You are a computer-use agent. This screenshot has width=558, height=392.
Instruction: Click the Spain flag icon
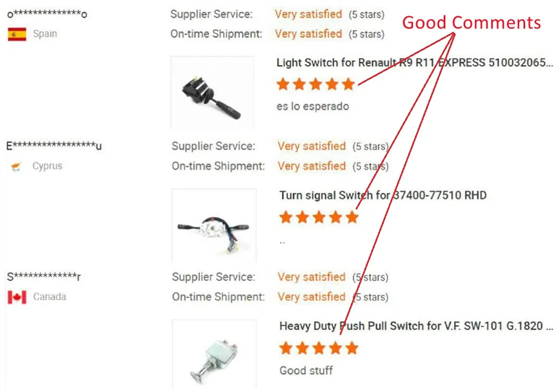point(17,34)
